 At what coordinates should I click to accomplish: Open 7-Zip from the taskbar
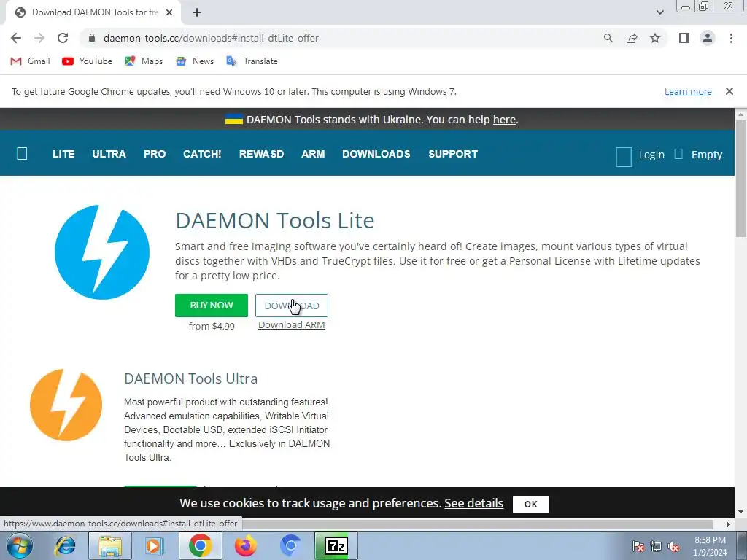click(x=336, y=545)
